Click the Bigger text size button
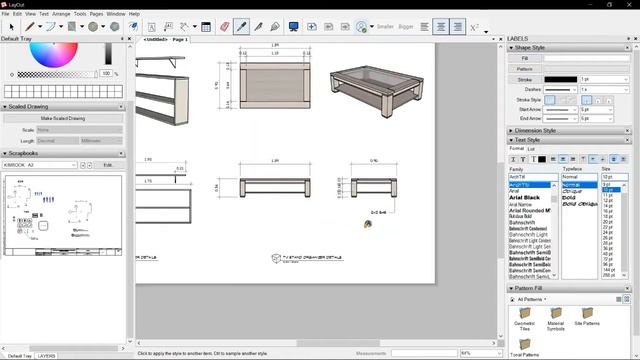The width and height of the screenshot is (640, 360). 406,27
